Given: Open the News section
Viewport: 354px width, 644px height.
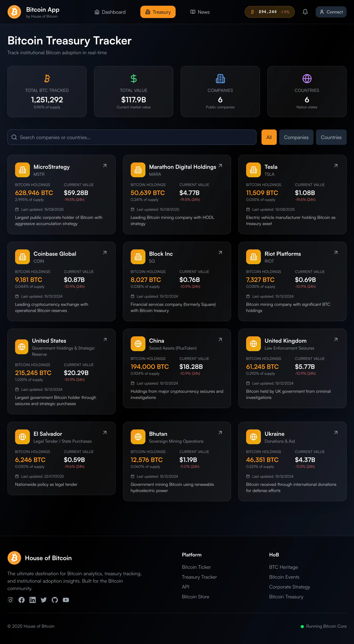Looking at the screenshot, I should click(x=200, y=12).
